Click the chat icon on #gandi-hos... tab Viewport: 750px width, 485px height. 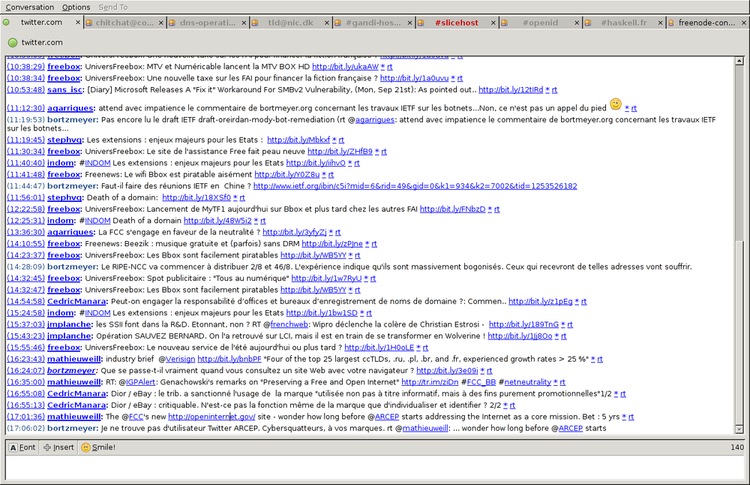(x=338, y=22)
